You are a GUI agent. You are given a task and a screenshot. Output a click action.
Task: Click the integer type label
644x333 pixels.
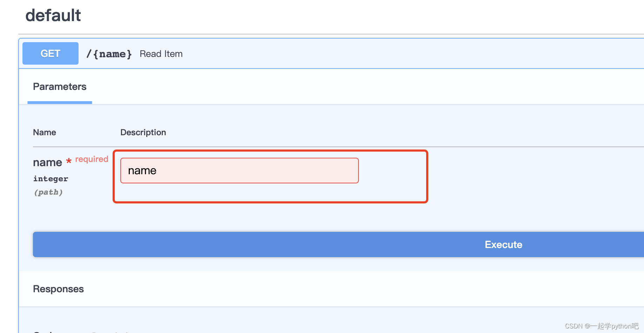[51, 178]
